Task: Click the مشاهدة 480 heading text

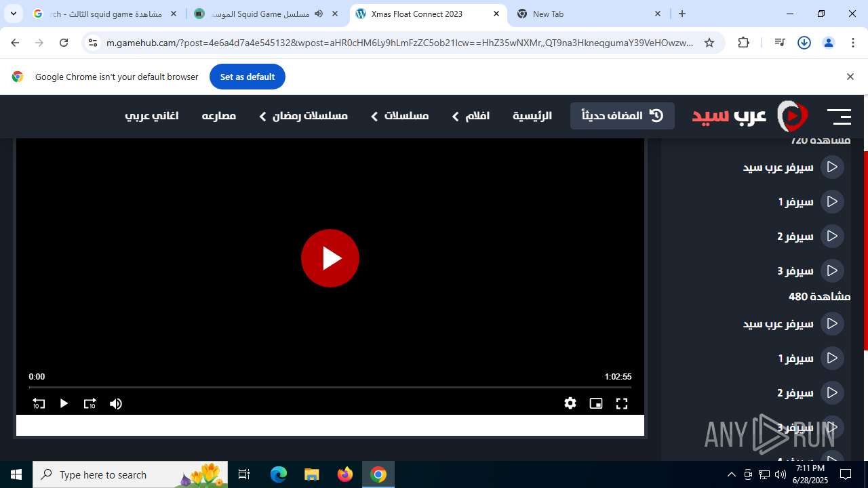Action: coord(819,297)
